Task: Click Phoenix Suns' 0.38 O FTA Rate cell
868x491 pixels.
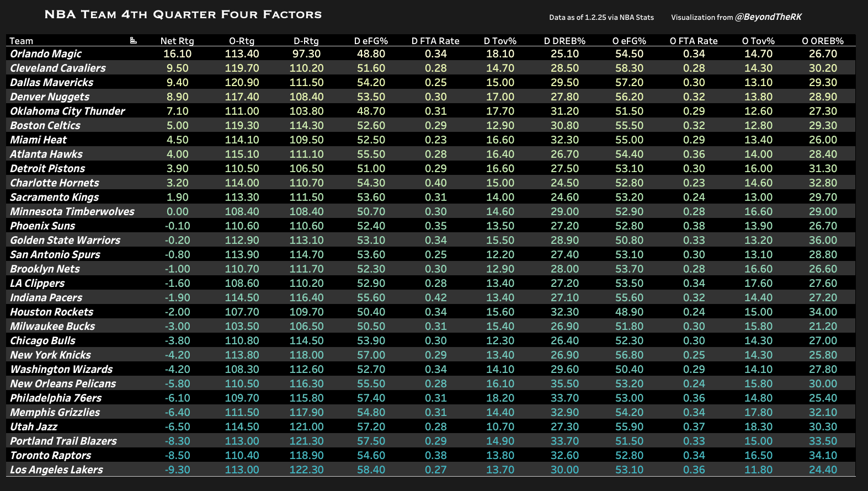Action: (694, 226)
